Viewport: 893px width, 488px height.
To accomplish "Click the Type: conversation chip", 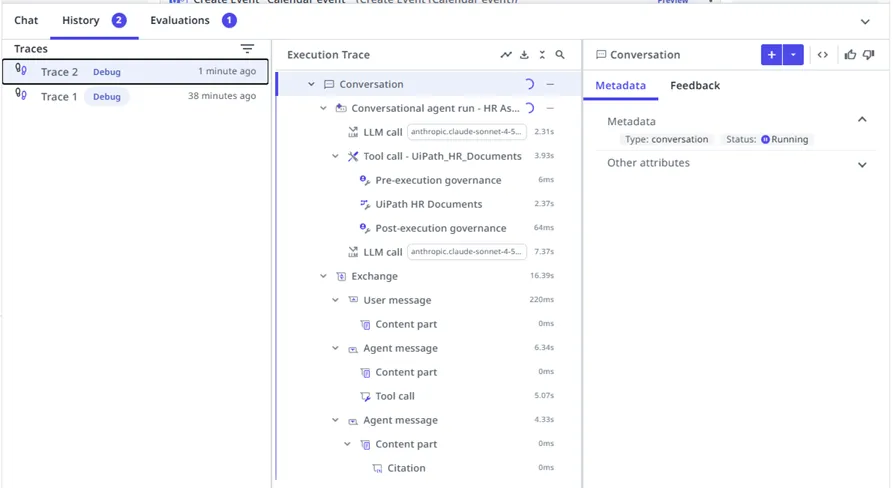I will click(x=667, y=140).
